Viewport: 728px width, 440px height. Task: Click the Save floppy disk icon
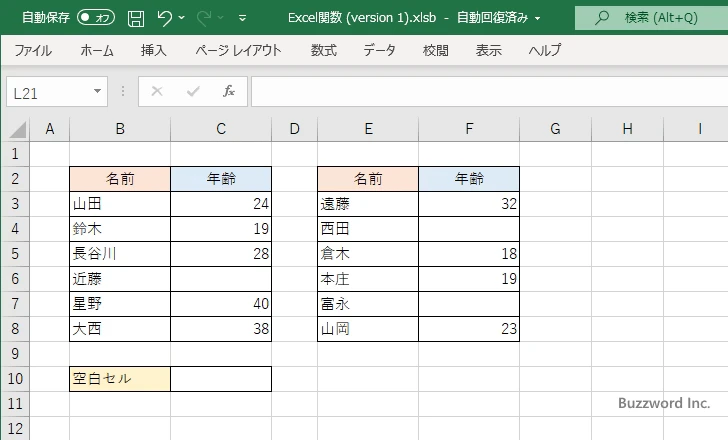[136, 19]
